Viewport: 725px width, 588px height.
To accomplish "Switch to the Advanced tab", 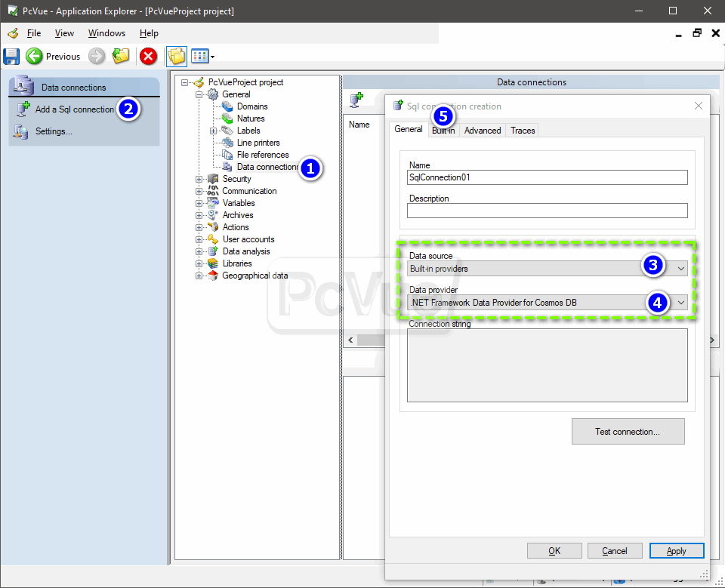I will pyautogui.click(x=483, y=131).
